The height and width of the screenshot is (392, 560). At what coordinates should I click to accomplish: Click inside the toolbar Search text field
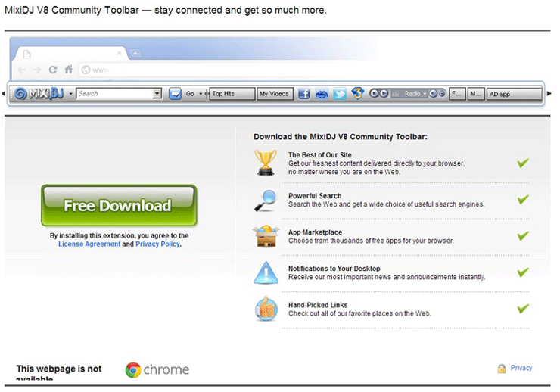coord(114,94)
